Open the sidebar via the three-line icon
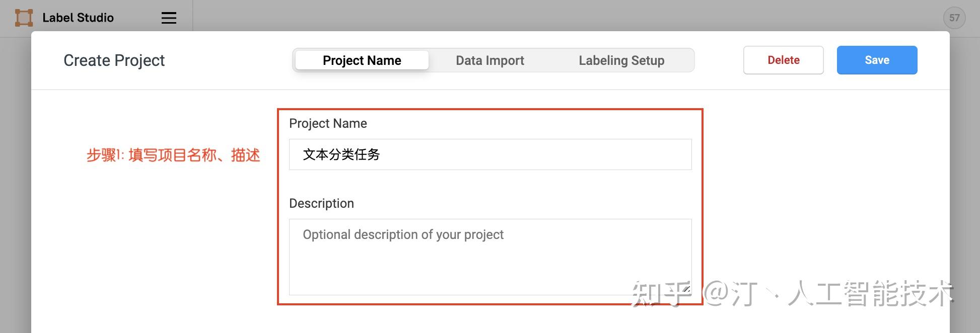Viewport: 980px width, 333px height. (x=169, y=18)
